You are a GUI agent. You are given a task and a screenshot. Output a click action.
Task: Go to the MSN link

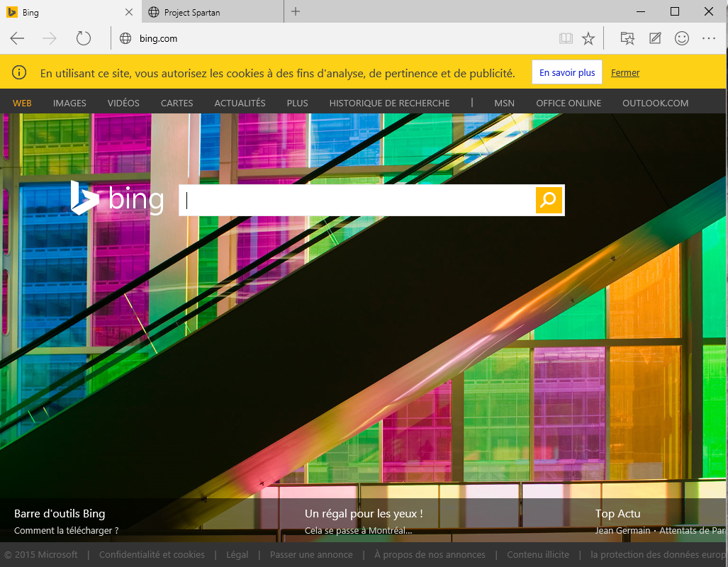click(x=504, y=103)
